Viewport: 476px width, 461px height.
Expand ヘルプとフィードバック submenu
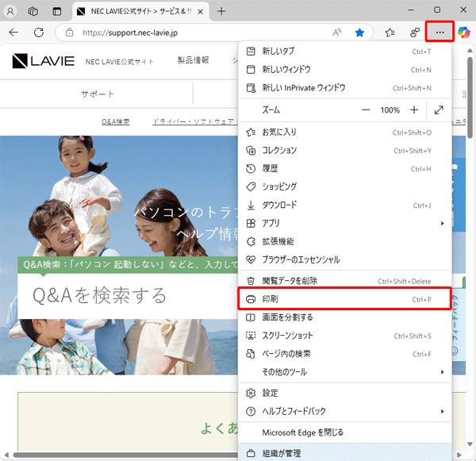pos(345,411)
